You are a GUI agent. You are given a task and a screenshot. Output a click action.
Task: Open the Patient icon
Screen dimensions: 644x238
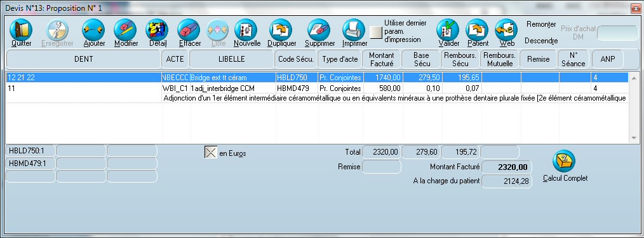click(477, 30)
